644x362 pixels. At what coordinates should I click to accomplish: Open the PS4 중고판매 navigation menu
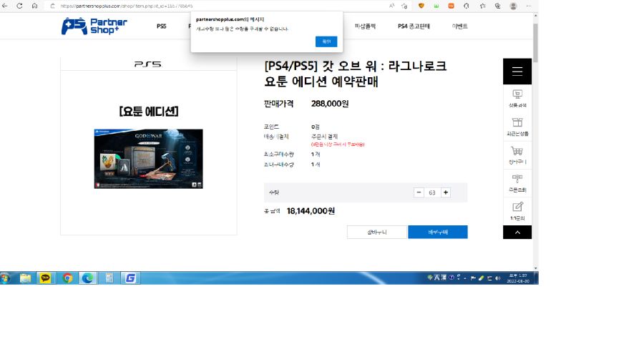pos(414,26)
